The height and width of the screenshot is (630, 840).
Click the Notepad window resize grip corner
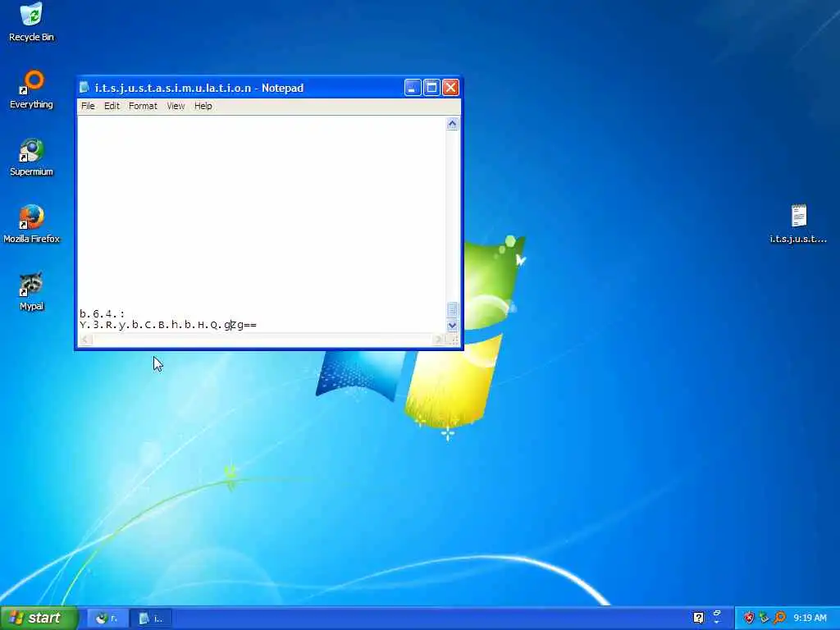click(453, 340)
